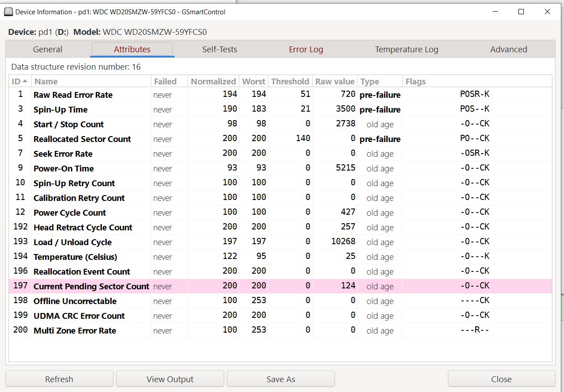Sort by the Flags column header
This screenshot has height=392, width=564.
477,81
